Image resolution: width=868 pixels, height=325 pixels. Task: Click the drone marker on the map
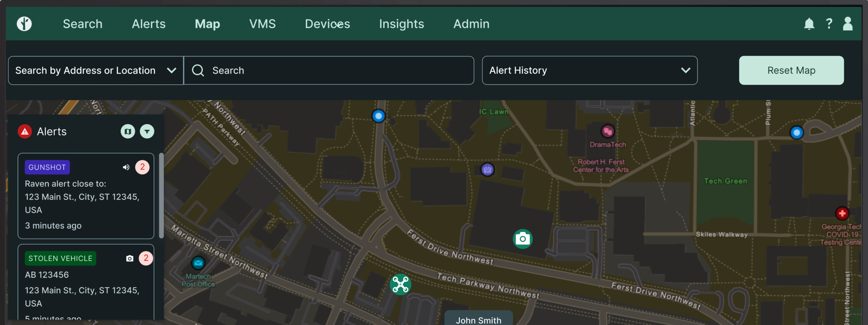400,284
